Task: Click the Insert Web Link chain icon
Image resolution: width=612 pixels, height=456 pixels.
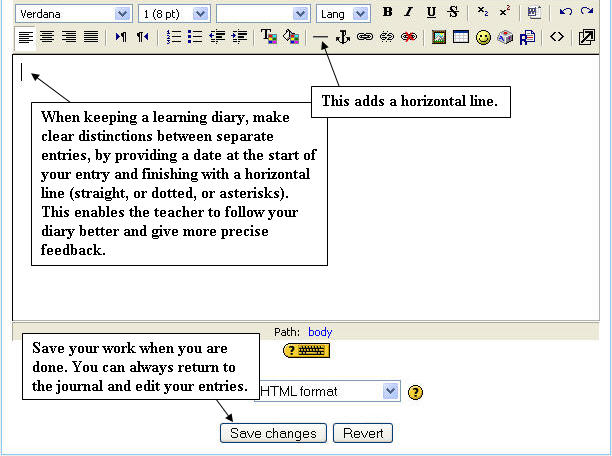Action: [365, 37]
